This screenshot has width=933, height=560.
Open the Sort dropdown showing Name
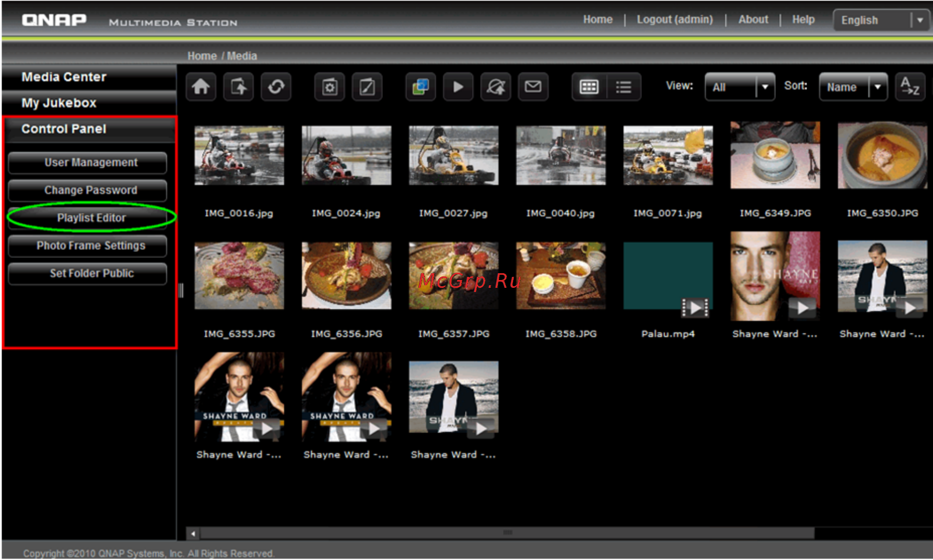coord(853,87)
